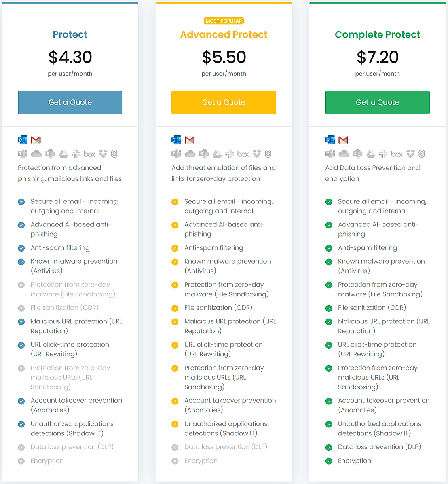Click the Outlook icon under the Protect plan
448x484 pixels.
click(23, 139)
